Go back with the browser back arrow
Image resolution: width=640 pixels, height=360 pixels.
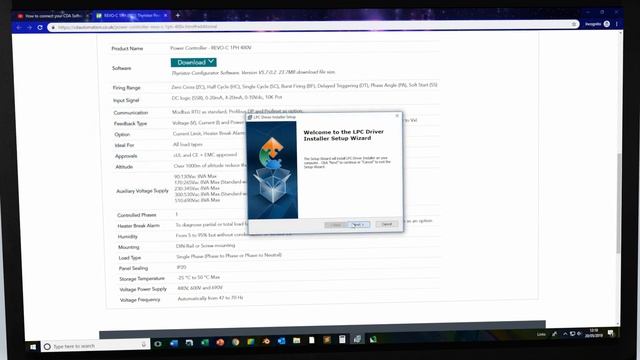pyautogui.click(x=19, y=27)
